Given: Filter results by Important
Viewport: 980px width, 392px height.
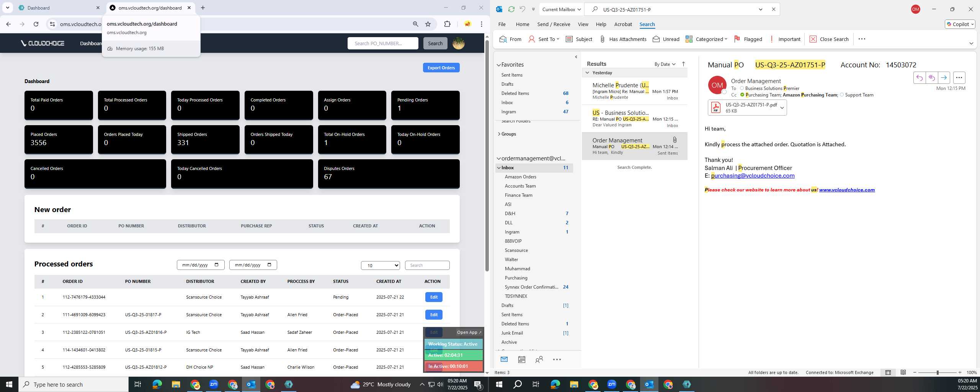Looking at the screenshot, I should click(784, 39).
